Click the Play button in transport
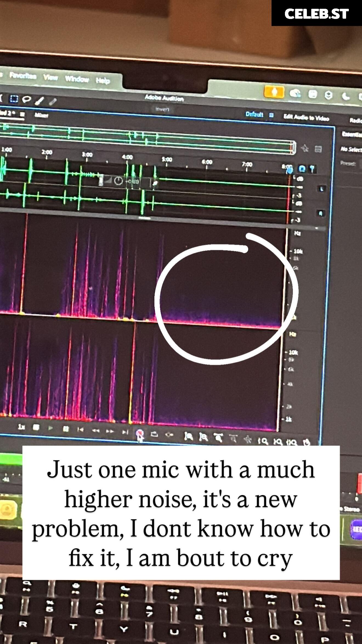Screen dimensions: 362x644 50,428
